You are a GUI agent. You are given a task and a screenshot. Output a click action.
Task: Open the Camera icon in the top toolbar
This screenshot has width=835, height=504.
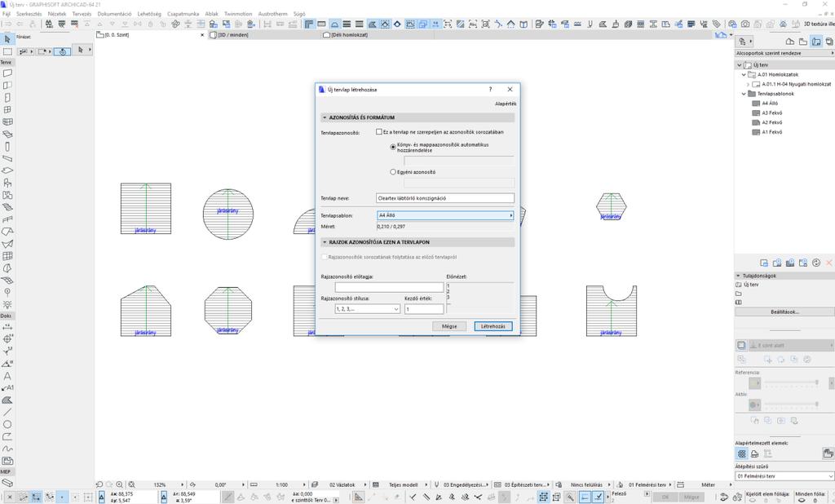[x=745, y=24]
